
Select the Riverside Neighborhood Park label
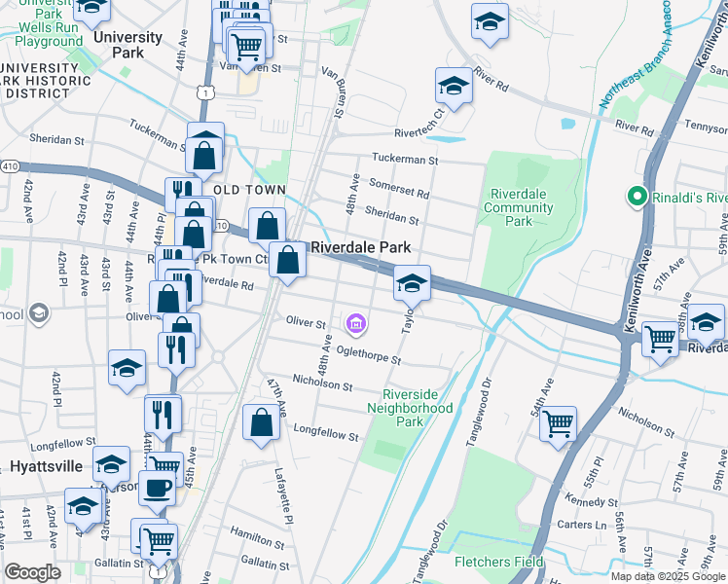click(410, 408)
